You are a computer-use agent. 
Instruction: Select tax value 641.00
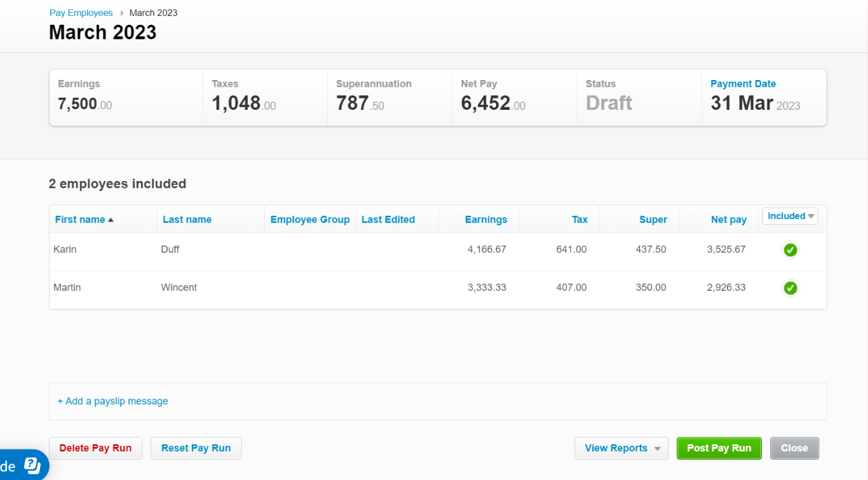coord(571,250)
